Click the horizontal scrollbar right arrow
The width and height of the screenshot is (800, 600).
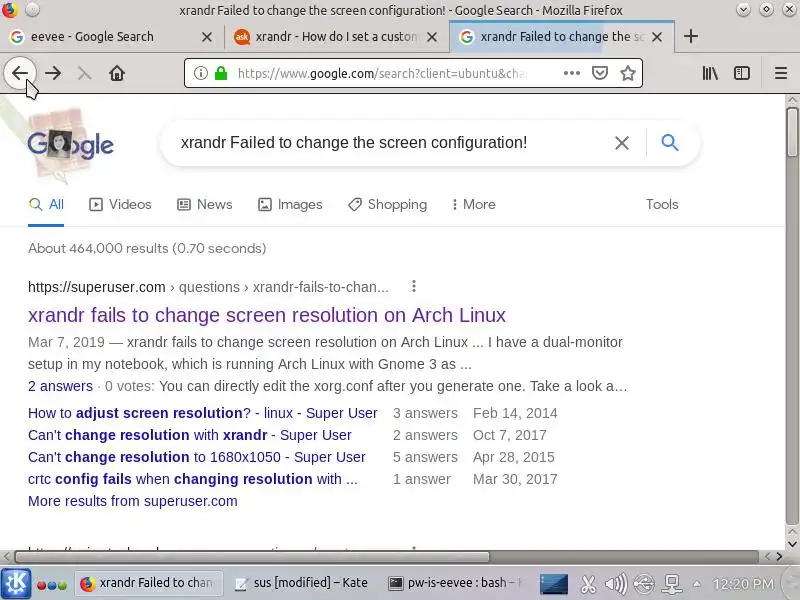point(780,557)
